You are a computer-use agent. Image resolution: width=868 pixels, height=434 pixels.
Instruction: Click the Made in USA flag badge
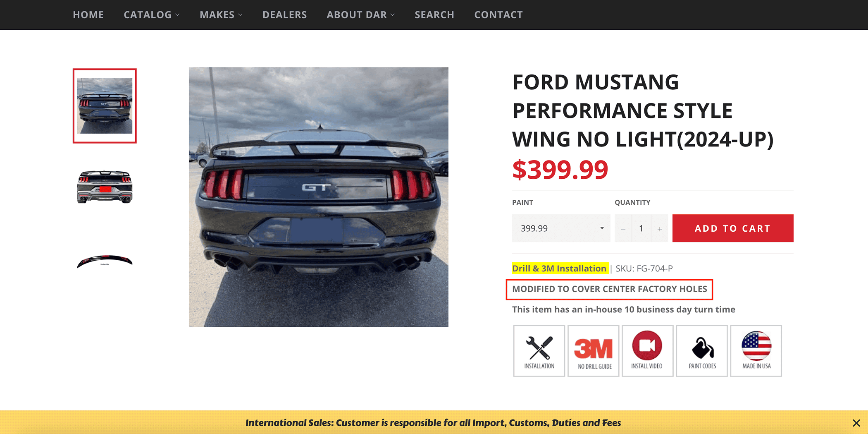pos(756,351)
